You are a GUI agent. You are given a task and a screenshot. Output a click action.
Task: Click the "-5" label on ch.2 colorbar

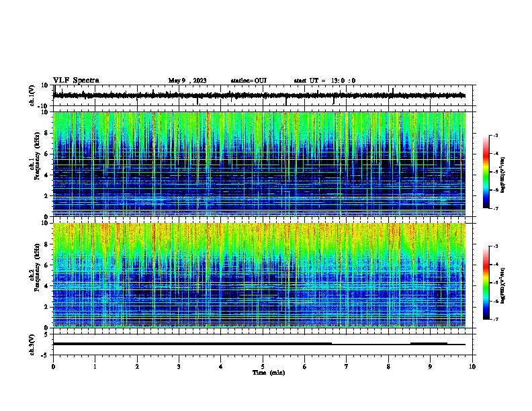tap(495, 283)
